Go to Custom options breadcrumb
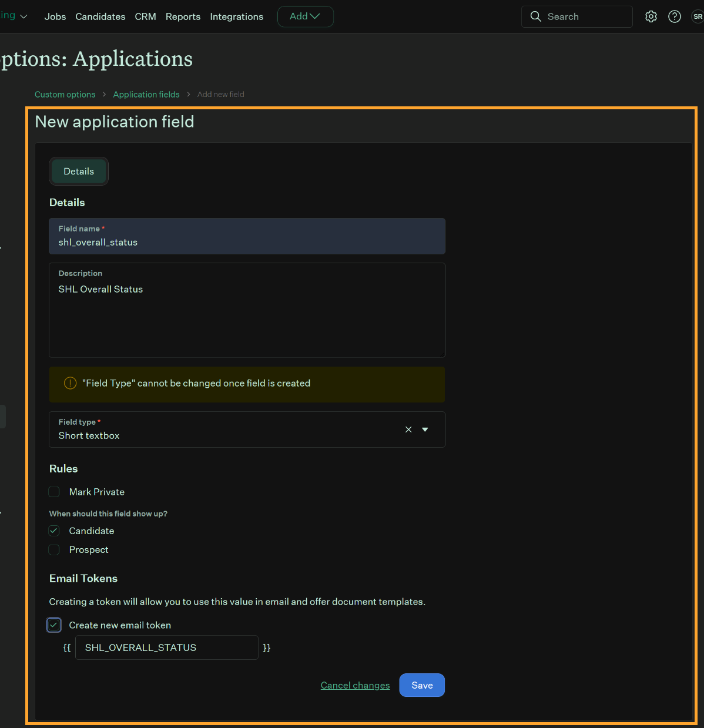This screenshot has width=704, height=728. 65,95
